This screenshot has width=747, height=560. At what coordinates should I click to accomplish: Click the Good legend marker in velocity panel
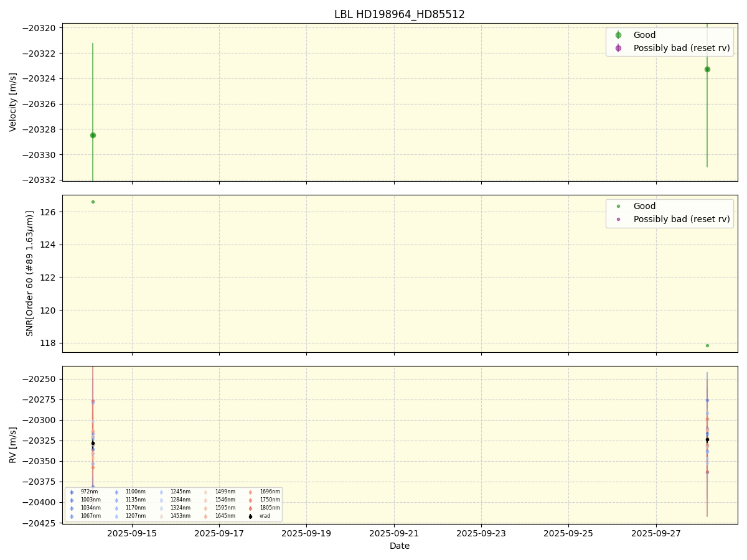[x=618, y=35]
